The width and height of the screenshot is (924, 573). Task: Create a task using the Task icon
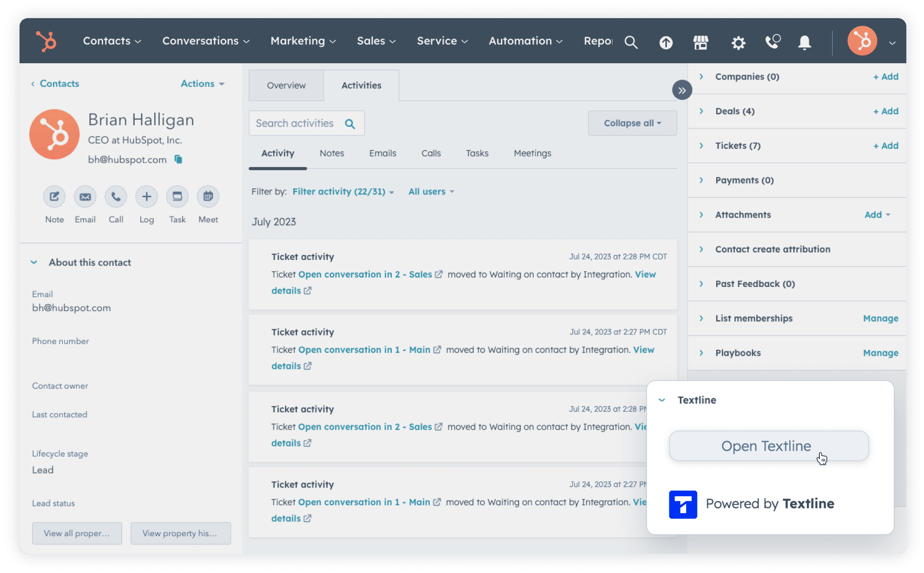click(x=177, y=196)
